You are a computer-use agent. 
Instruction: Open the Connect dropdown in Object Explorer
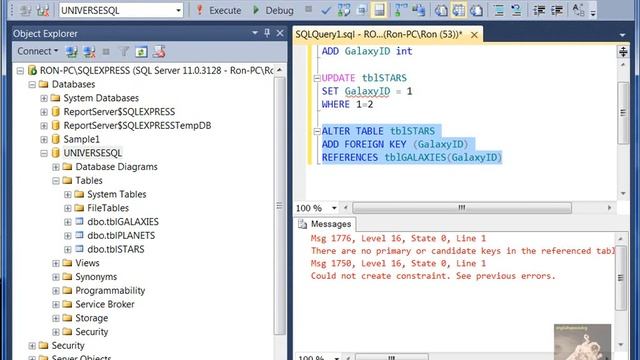point(37,51)
